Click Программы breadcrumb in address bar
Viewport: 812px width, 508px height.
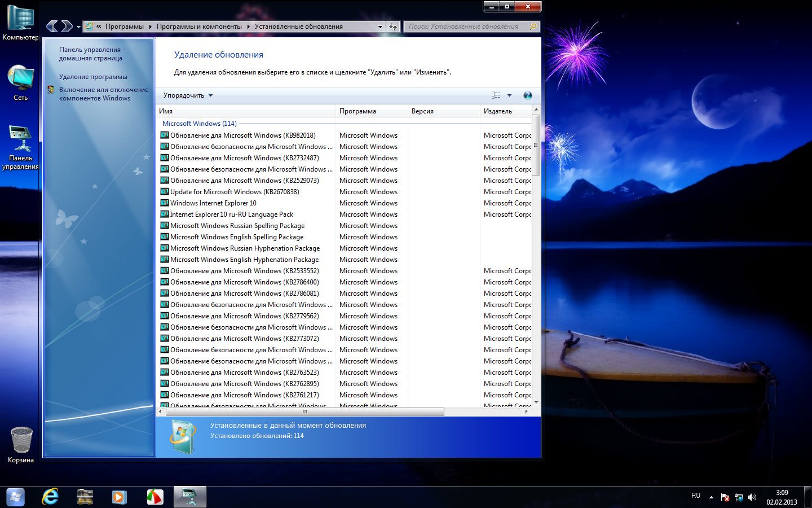pyautogui.click(x=124, y=27)
